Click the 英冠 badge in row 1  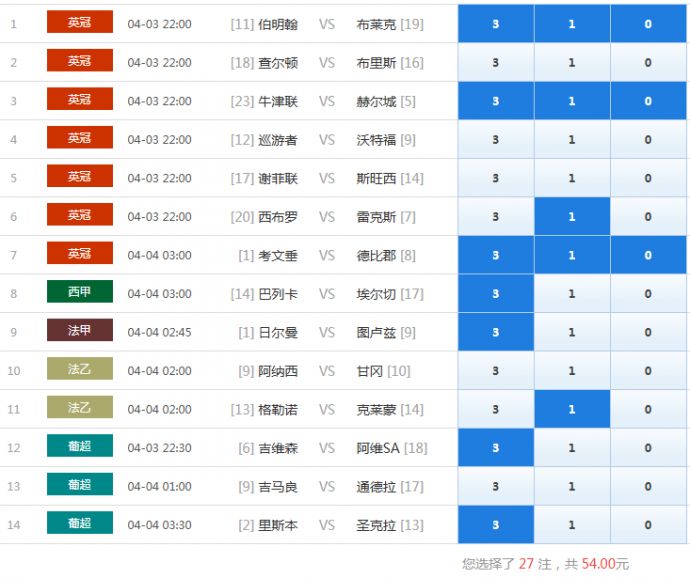(x=80, y=23)
